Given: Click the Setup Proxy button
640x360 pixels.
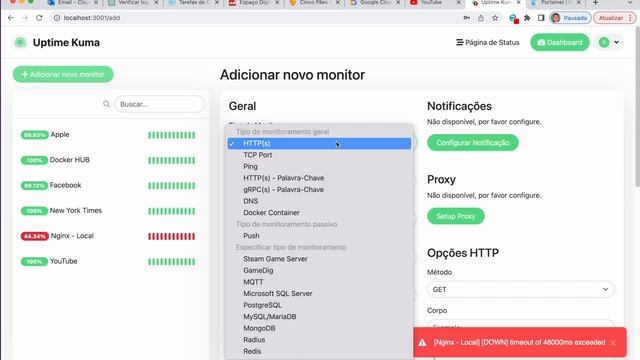Looking at the screenshot, I should coord(456,216).
